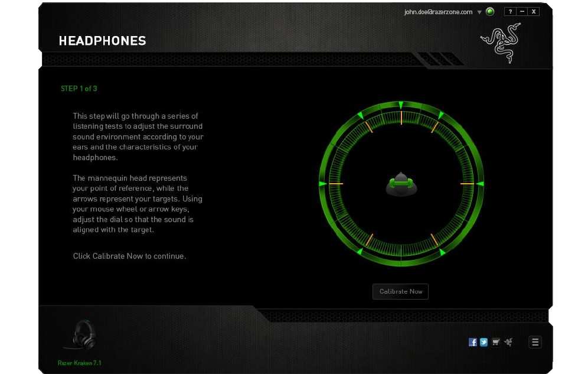Select the Razer Kraken 7.1 headset thumbnail
Screen dimensions: 588x374
(81, 334)
